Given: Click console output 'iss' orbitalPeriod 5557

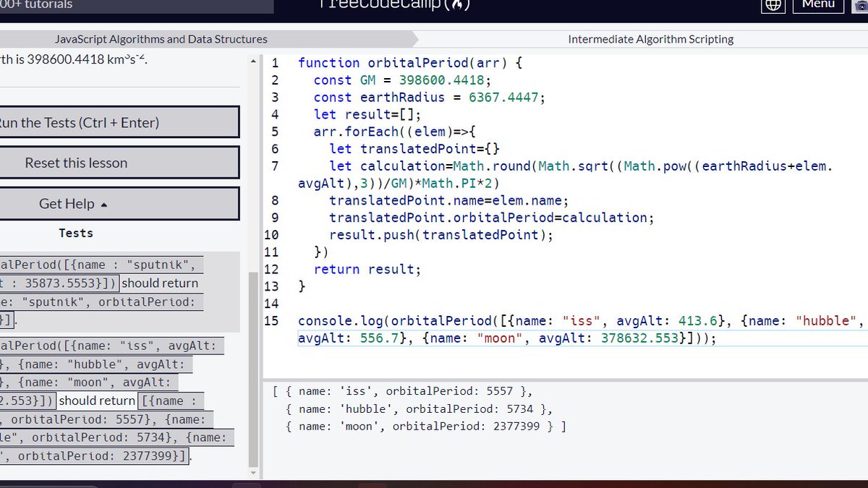Looking at the screenshot, I should coord(409,391).
